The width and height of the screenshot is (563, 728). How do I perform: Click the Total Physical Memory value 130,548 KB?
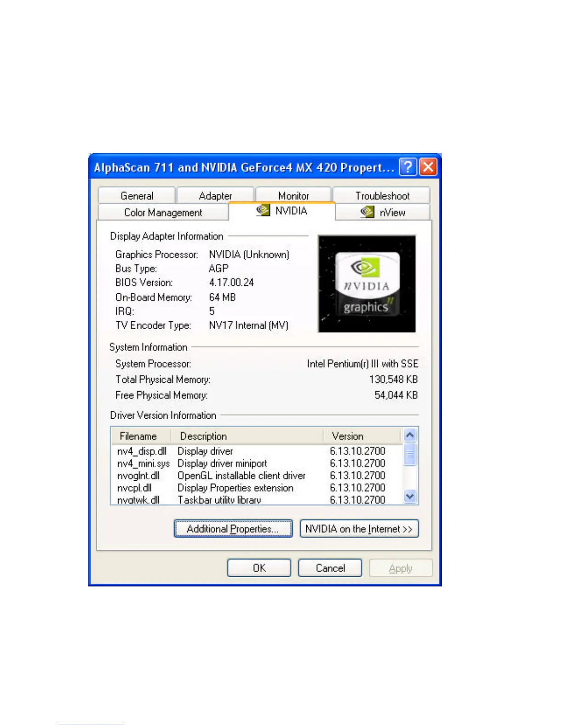click(393, 379)
